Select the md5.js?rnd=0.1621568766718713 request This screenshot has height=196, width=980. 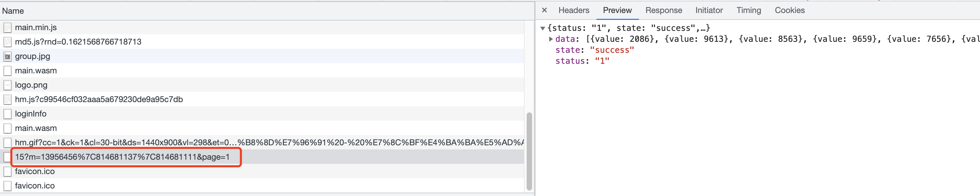click(x=262, y=42)
